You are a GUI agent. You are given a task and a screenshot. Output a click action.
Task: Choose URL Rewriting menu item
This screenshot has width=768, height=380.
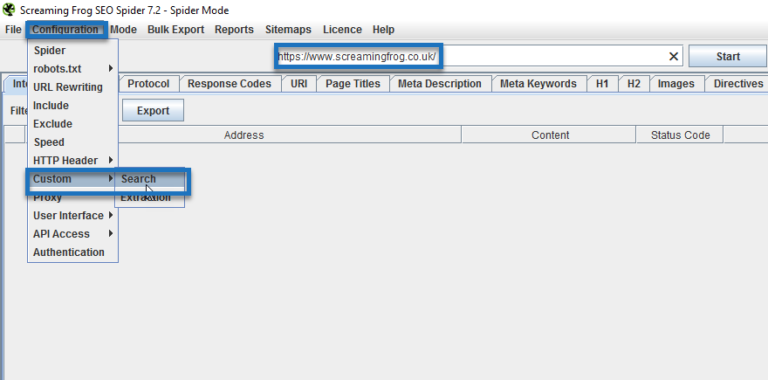[x=72, y=87]
